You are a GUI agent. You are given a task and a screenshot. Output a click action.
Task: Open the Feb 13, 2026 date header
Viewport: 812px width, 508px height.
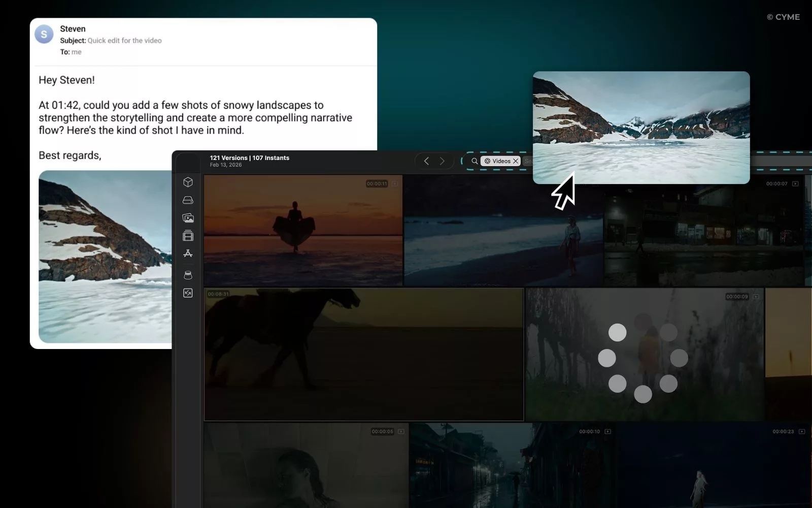(225, 165)
